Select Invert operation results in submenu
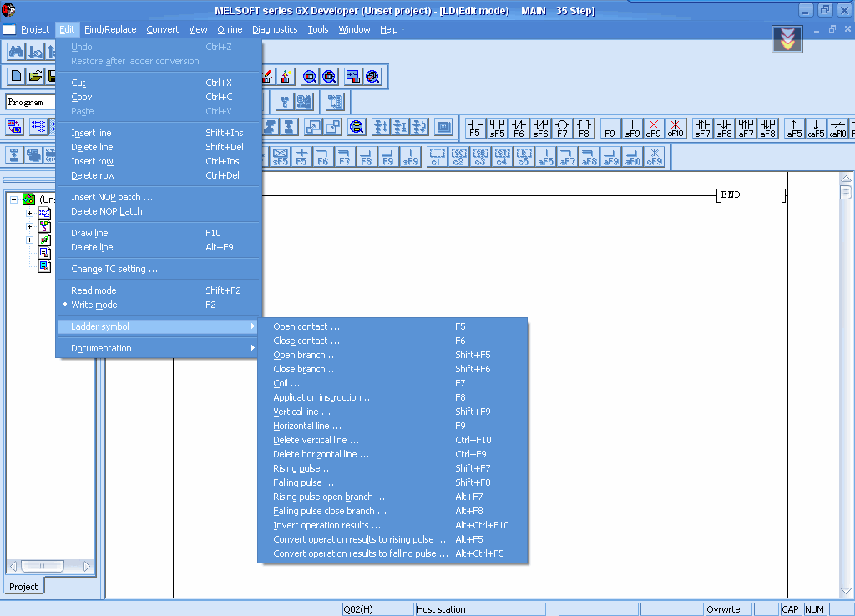The image size is (855, 616). tap(392, 525)
